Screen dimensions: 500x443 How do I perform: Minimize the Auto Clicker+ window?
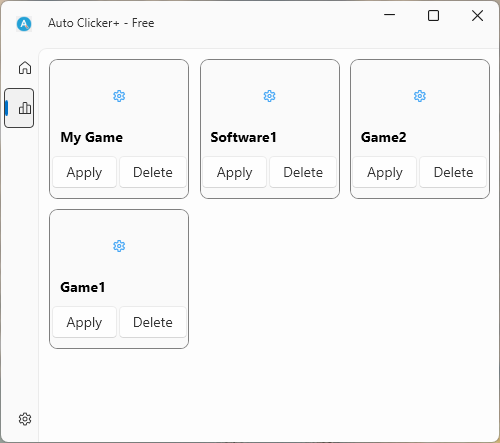tap(389, 15)
